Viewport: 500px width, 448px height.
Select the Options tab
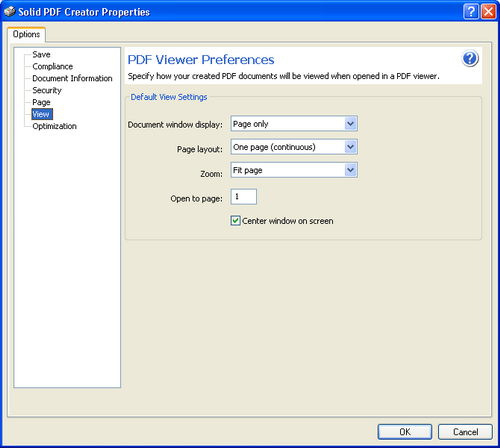(x=26, y=34)
